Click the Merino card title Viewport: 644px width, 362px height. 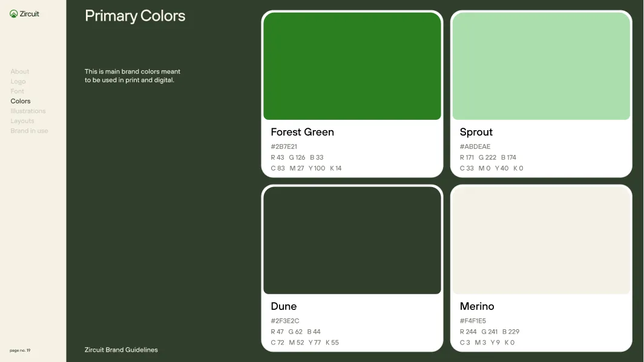(477, 306)
